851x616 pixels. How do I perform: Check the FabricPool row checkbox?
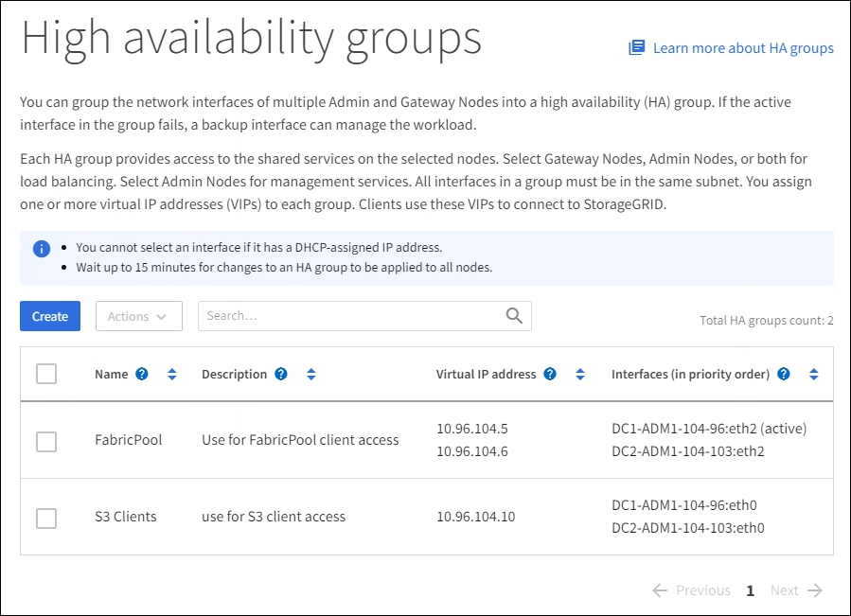pyautogui.click(x=46, y=441)
